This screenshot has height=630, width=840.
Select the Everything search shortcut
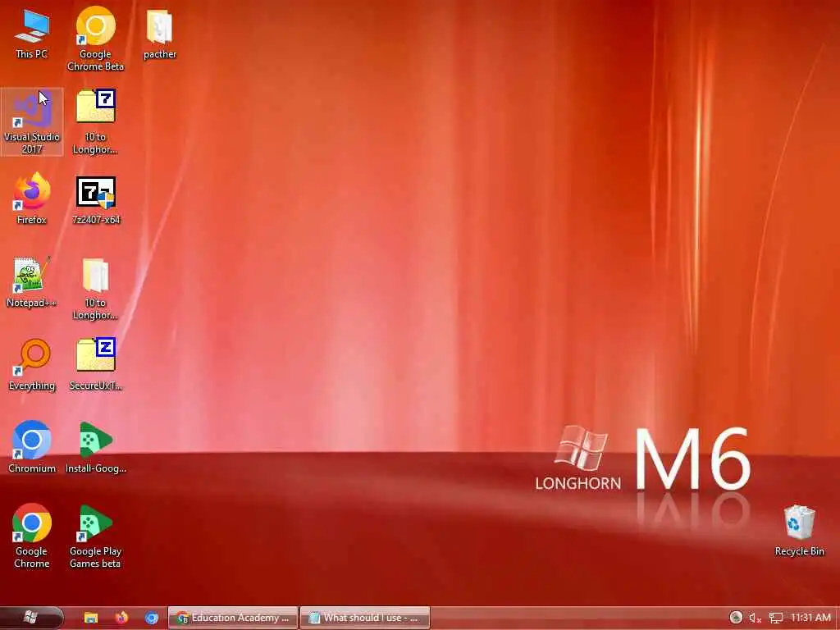click(x=32, y=365)
